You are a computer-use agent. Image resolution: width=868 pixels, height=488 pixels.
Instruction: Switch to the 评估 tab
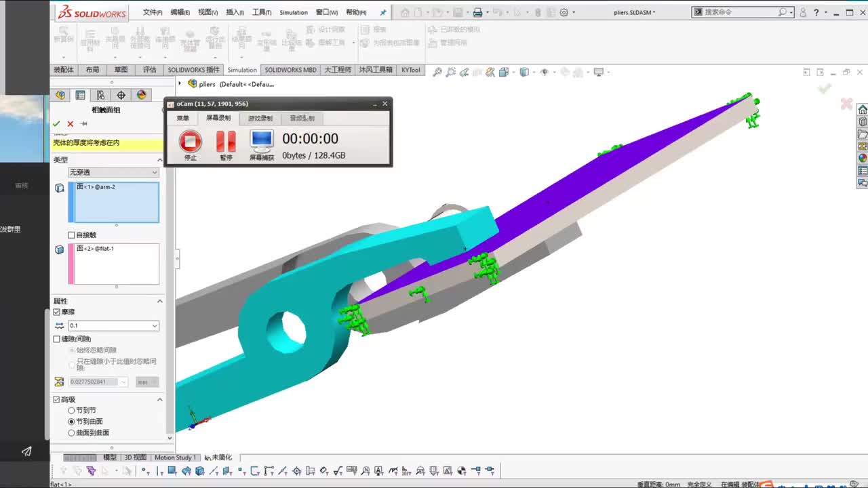coord(149,70)
